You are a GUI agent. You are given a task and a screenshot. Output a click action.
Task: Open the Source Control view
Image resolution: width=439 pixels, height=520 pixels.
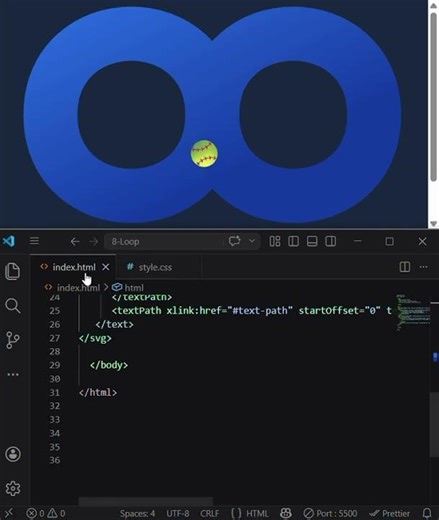[x=13, y=340]
